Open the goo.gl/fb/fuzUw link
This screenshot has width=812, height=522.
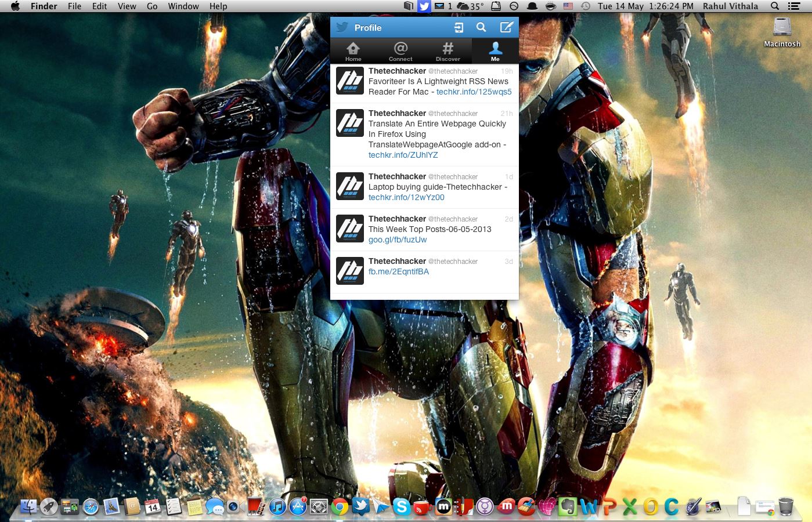(398, 240)
